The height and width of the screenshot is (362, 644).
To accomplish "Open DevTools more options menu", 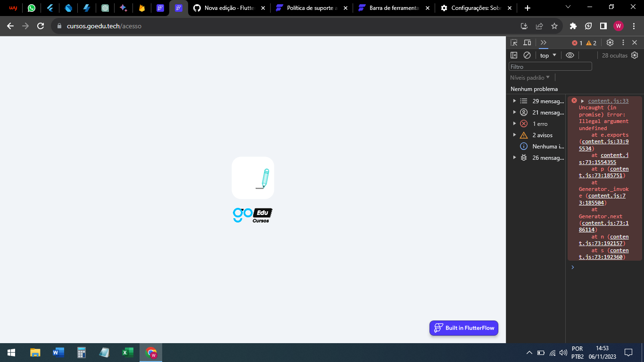I will tap(623, 42).
